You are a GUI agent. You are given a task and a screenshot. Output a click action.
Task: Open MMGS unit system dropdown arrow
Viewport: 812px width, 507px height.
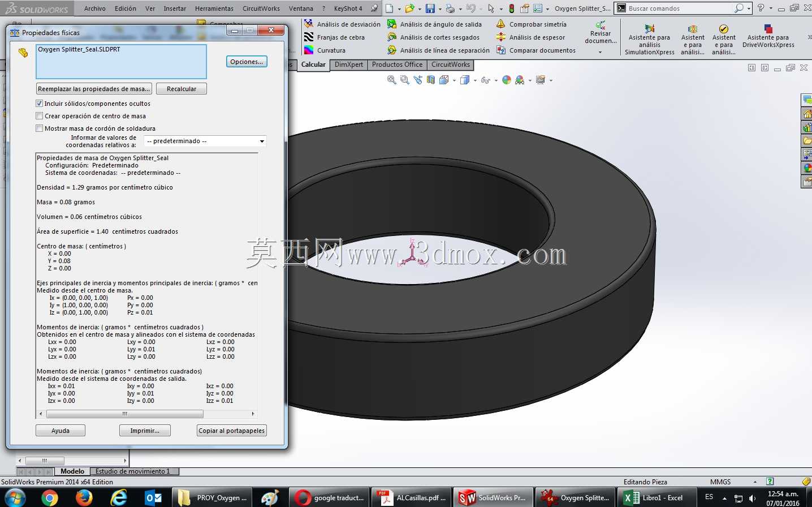pos(755,482)
